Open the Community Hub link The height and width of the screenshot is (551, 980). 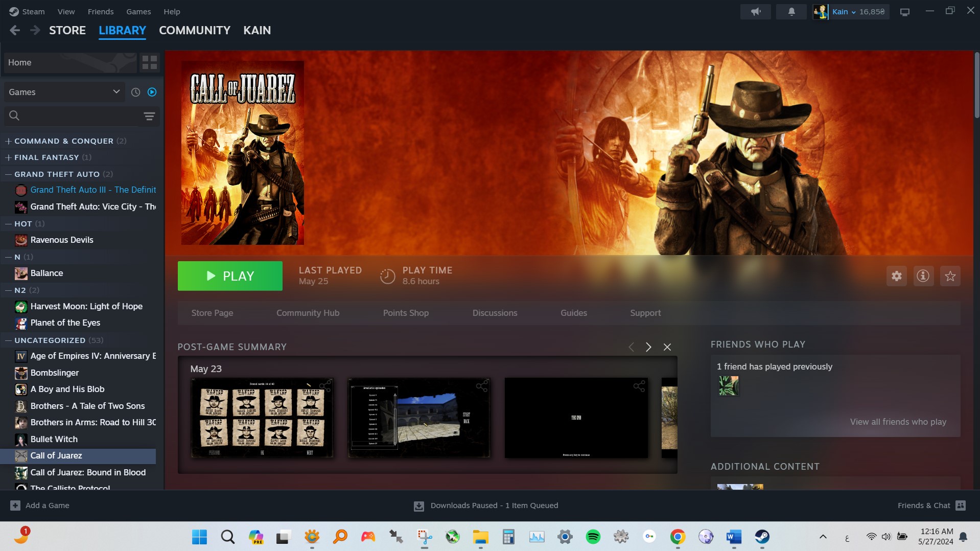308,313
